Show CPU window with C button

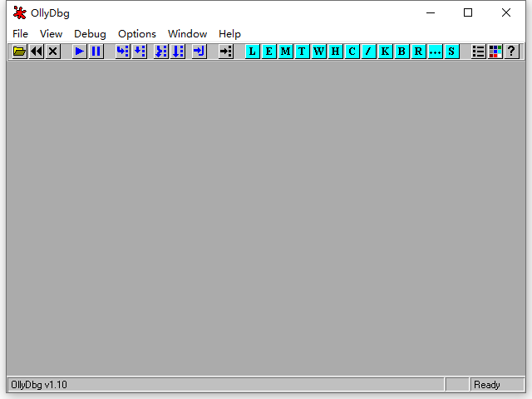click(352, 52)
